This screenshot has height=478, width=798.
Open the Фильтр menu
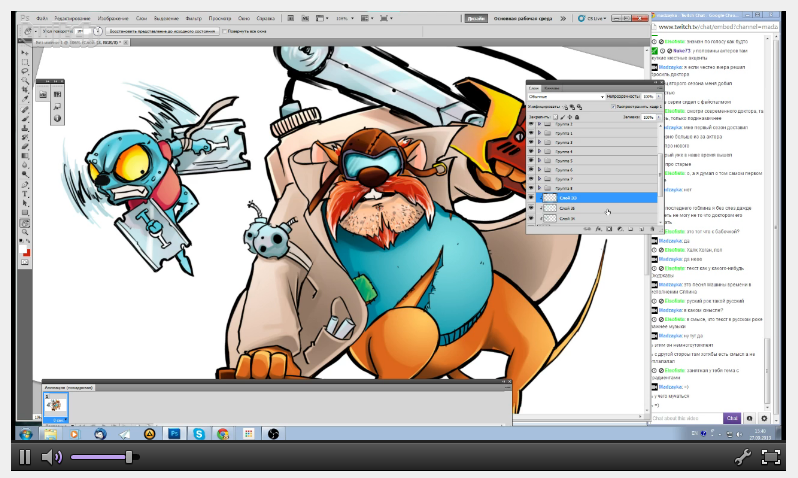click(x=193, y=18)
